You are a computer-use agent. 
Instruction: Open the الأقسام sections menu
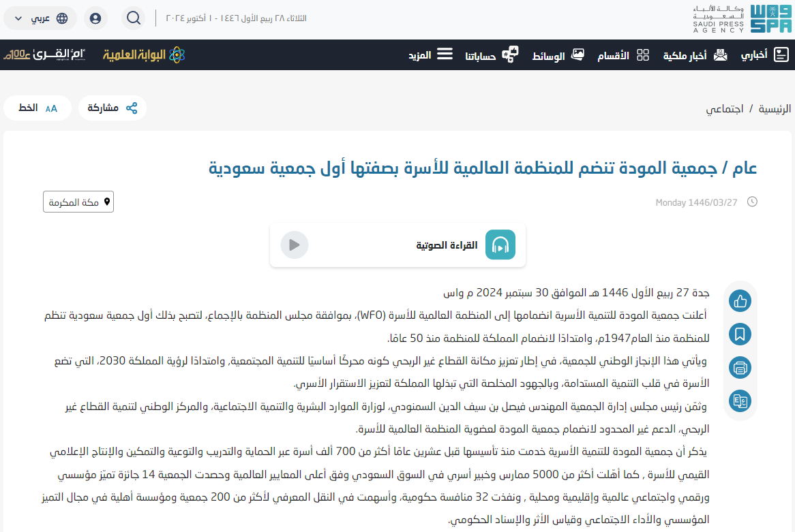(622, 54)
